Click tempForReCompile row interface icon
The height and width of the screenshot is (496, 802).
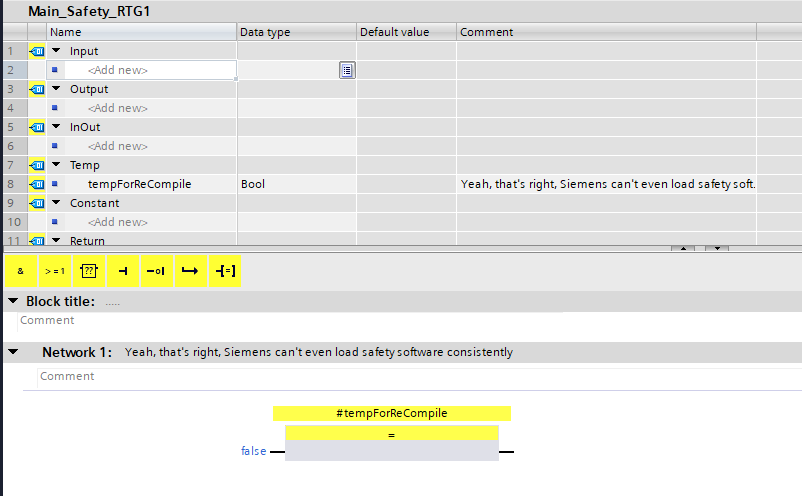tap(37, 184)
